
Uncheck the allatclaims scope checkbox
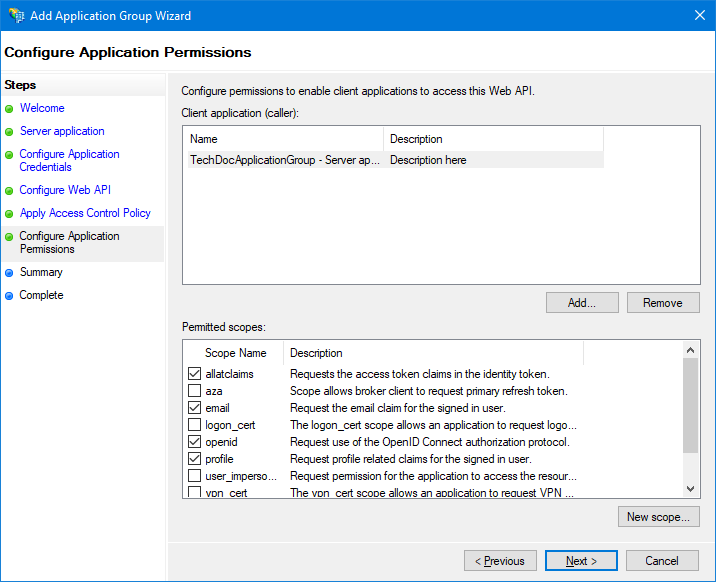coord(195,373)
